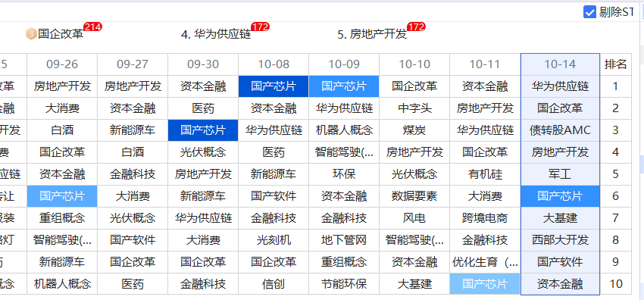This screenshot has width=644, height=300.
Task: Toggle the 剔除ST checkbox
Action: pyautogui.click(x=589, y=12)
